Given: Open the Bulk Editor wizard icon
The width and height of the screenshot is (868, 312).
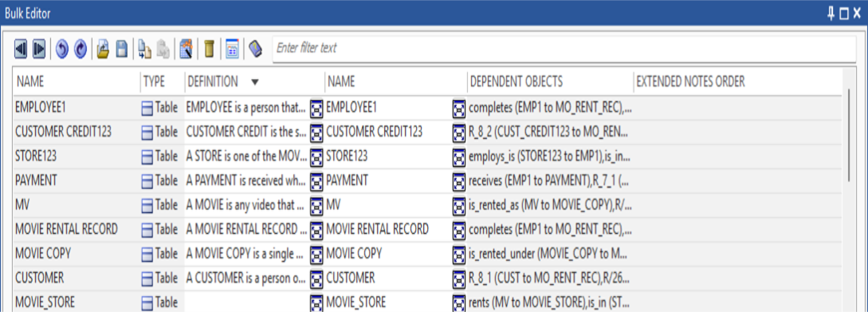Looking at the screenshot, I should pos(186,49).
